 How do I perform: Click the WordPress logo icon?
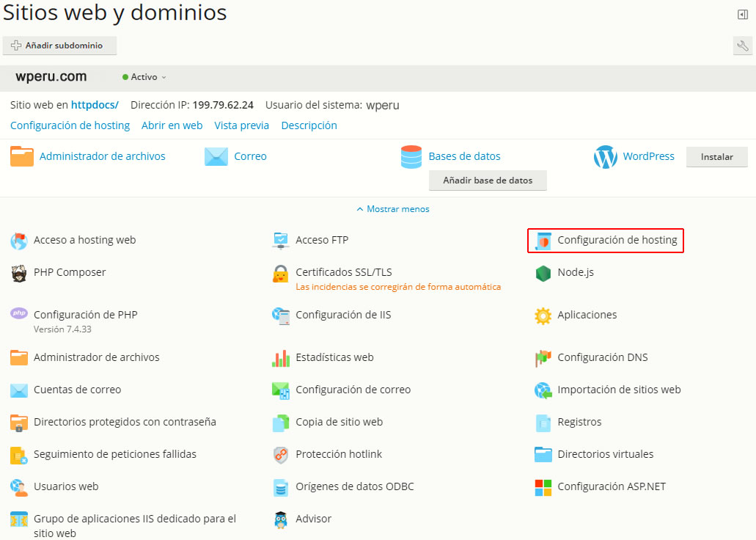(x=606, y=157)
